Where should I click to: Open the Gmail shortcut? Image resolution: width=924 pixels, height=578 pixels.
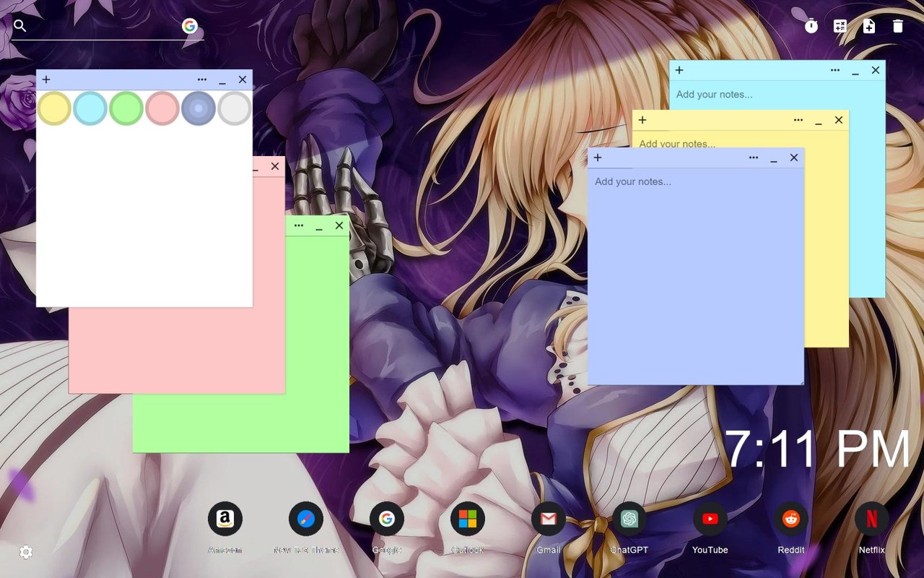coord(549,519)
